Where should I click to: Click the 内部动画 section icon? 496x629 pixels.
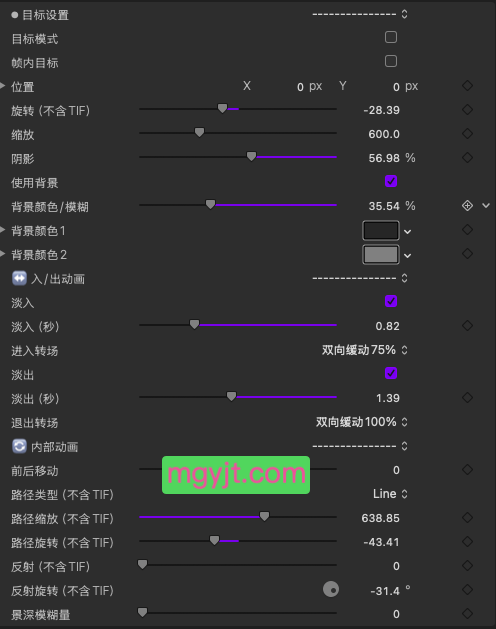pyautogui.click(x=19, y=446)
